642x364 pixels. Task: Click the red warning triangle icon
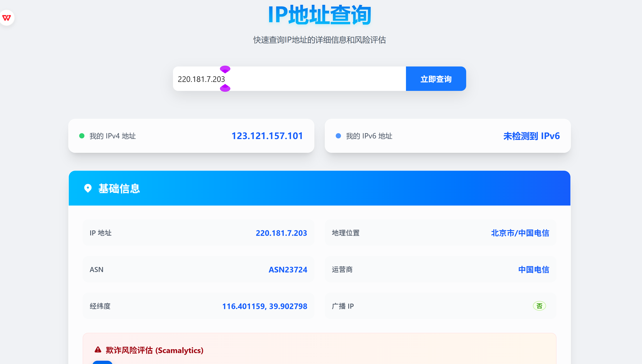coord(98,350)
